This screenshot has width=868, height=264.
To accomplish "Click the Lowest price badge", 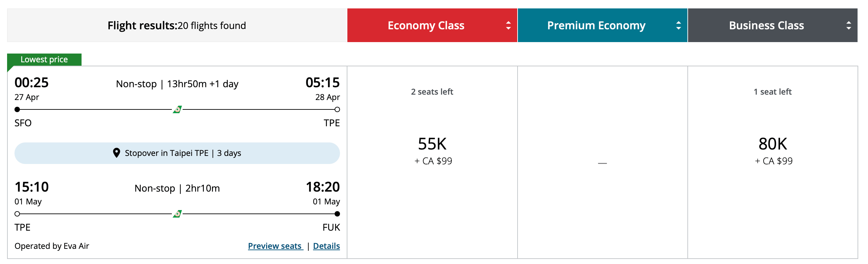I will tap(44, 59).
